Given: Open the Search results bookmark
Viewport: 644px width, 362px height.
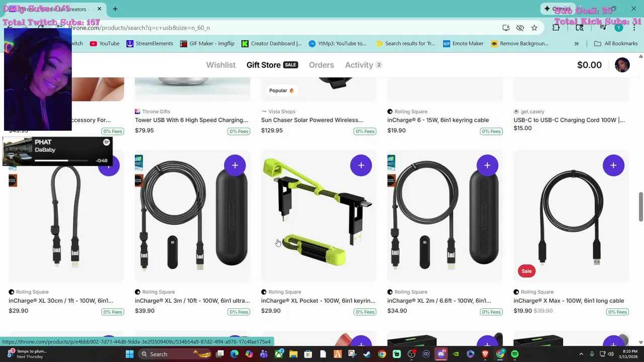Looking at the screenshot, I should (x=406, y=44).
